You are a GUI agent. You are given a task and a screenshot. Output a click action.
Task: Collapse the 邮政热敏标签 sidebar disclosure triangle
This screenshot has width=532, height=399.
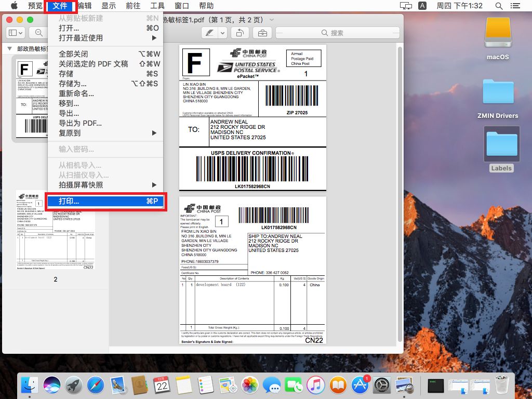(x=9, y=48)
